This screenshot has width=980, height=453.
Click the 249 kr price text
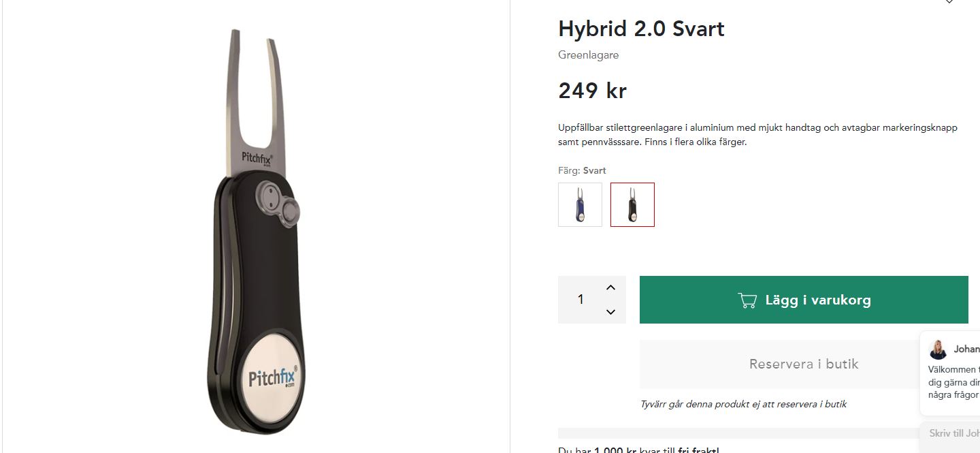(x=592, y=91)
